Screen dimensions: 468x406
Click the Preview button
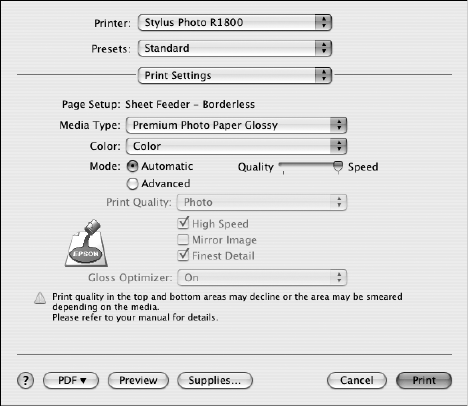(138, 380)
